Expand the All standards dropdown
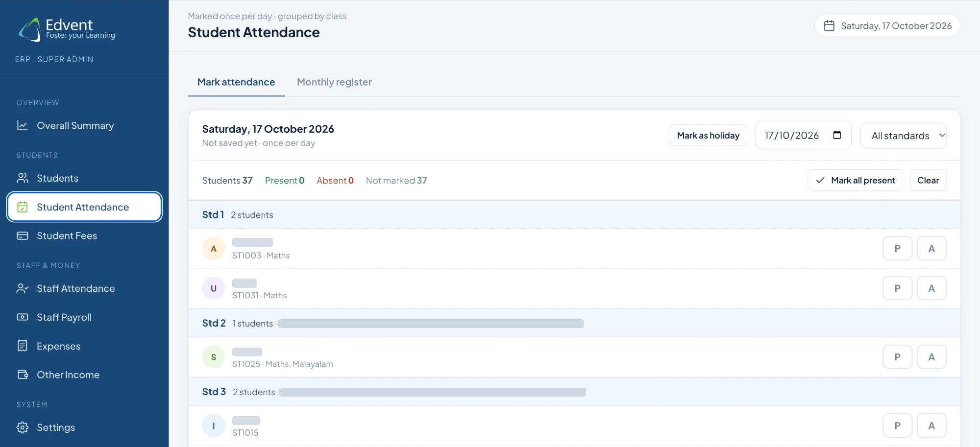Image resolution: width=980 pixels, height=447 pixels. click(x=903, y=136)
